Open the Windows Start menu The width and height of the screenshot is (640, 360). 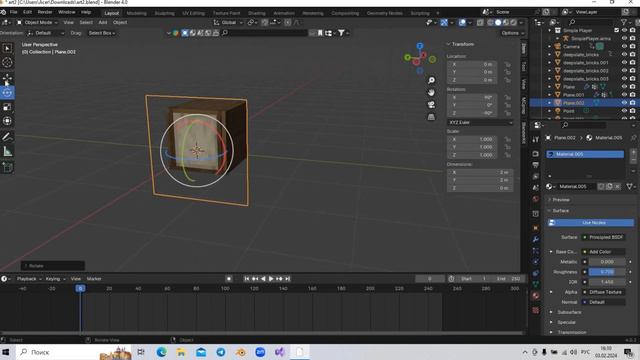click(6, 352)
